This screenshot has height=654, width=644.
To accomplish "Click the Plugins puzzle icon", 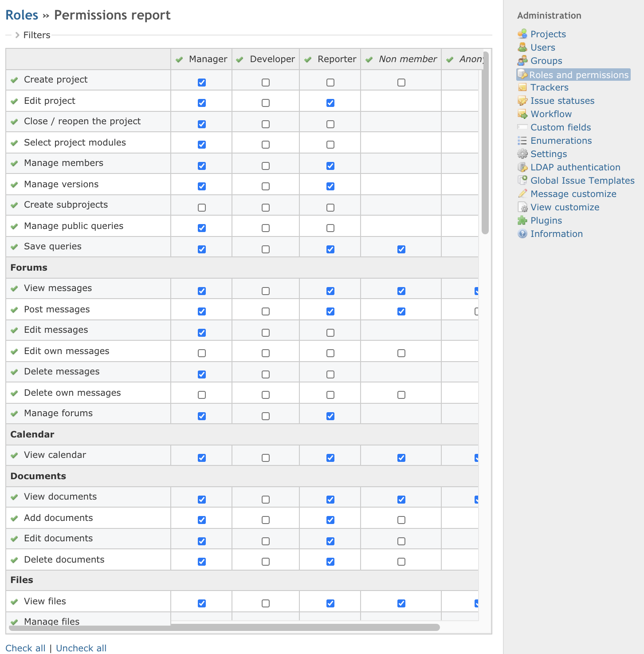I will [522, 220].
